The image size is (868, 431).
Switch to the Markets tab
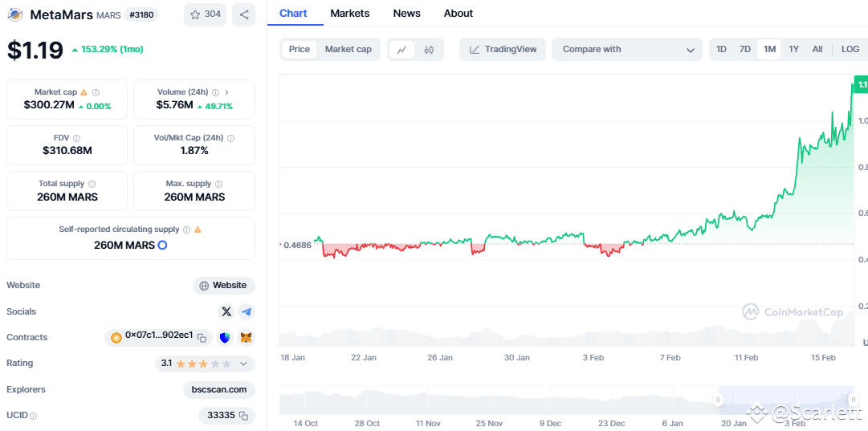350,14
